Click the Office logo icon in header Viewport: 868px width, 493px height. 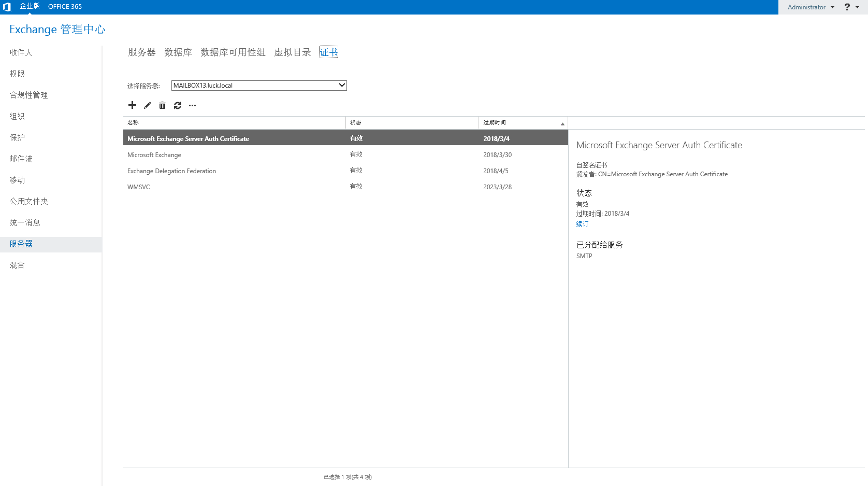pos(7,7)
